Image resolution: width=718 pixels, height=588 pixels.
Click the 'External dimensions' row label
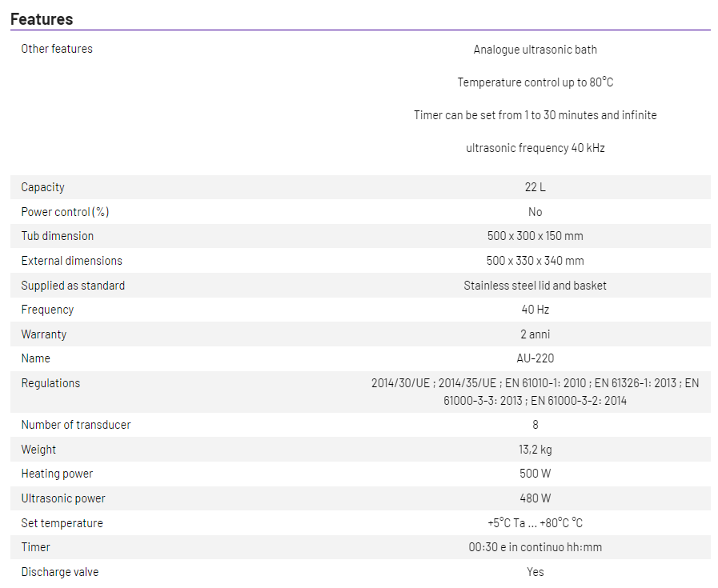[x=71, y=261]
